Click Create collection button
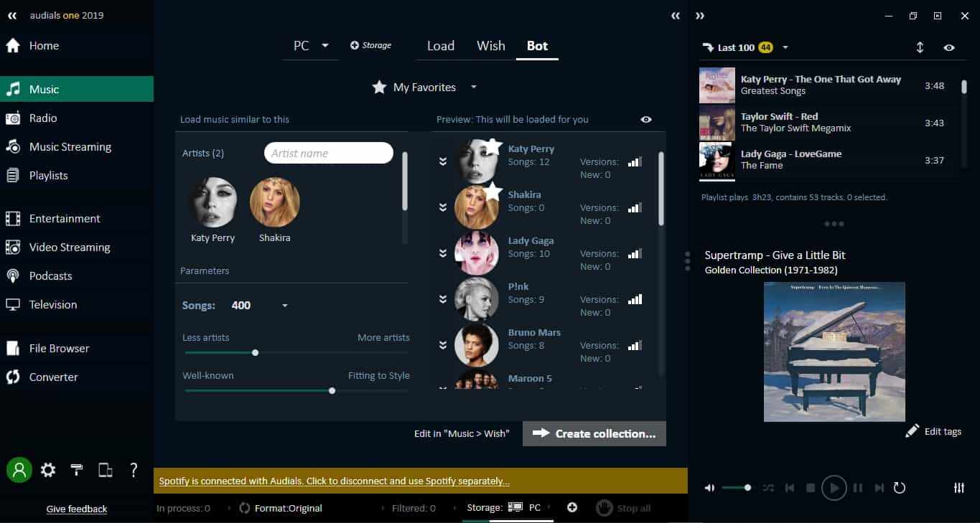980x523 pixels. click(x=594, y=433)
